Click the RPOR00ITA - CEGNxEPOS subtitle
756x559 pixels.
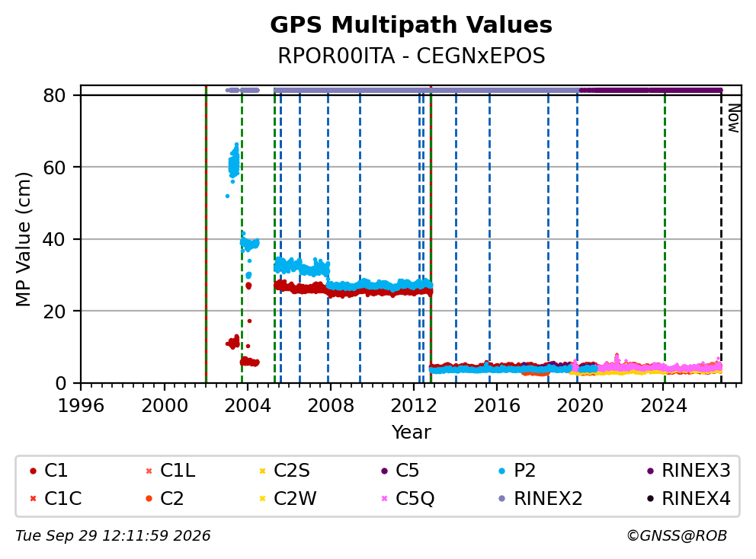[x=412, y=56]
